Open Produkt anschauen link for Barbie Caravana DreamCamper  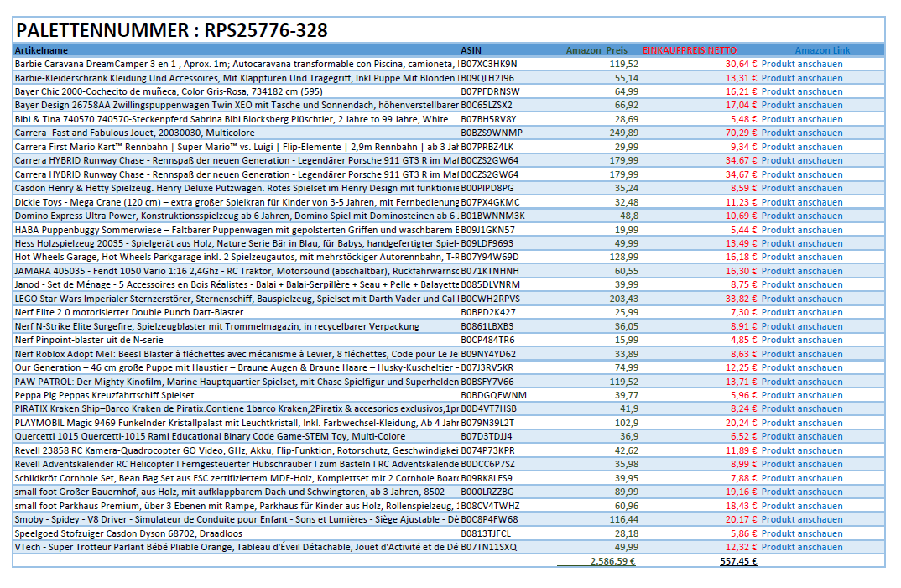[801, 64]
